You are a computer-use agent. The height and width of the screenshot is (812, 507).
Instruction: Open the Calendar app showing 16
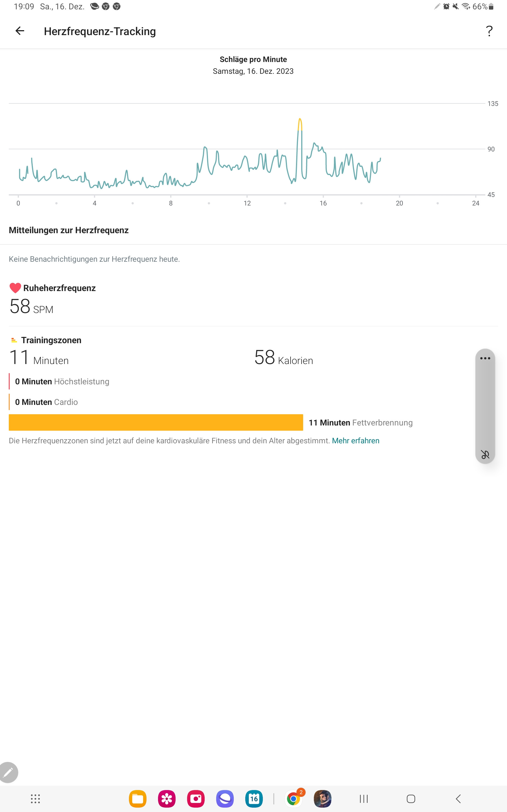point(254,799)
